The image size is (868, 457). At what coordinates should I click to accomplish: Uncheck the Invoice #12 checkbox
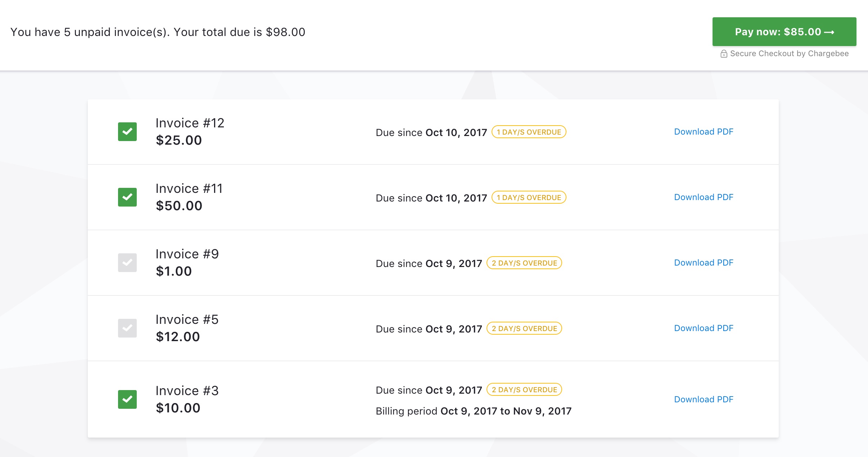coord(127,132)
